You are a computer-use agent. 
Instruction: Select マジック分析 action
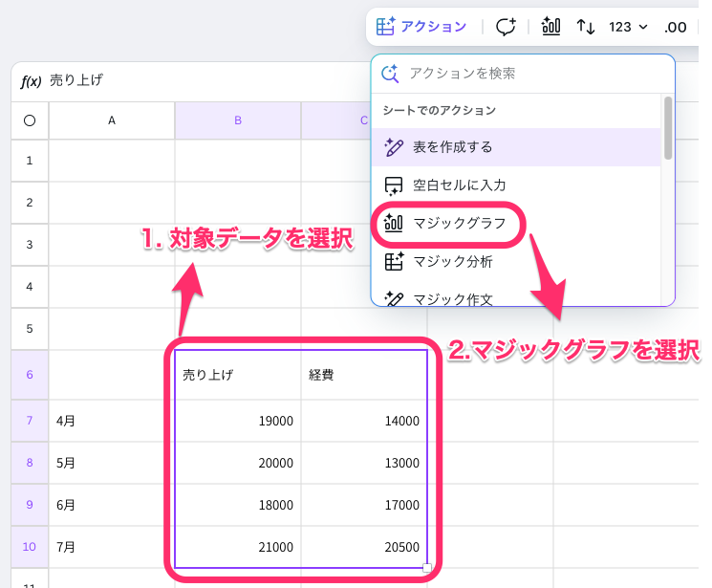point(516,262)
